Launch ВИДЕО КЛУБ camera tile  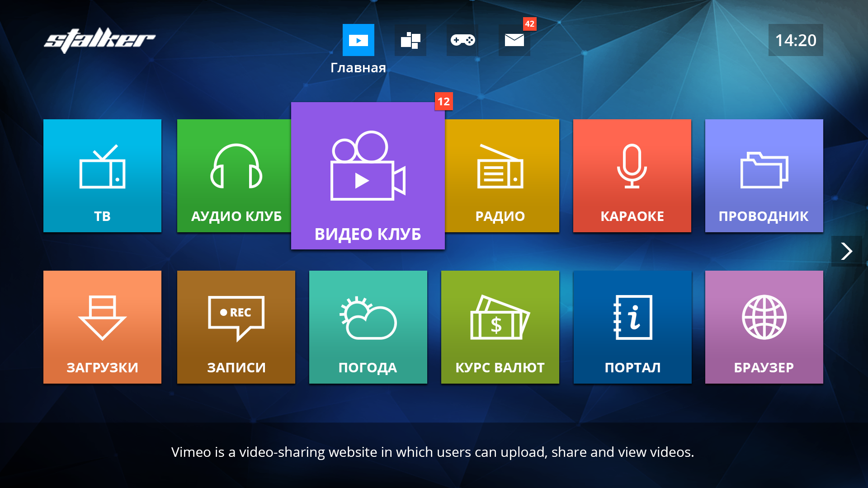click(368, 176)
